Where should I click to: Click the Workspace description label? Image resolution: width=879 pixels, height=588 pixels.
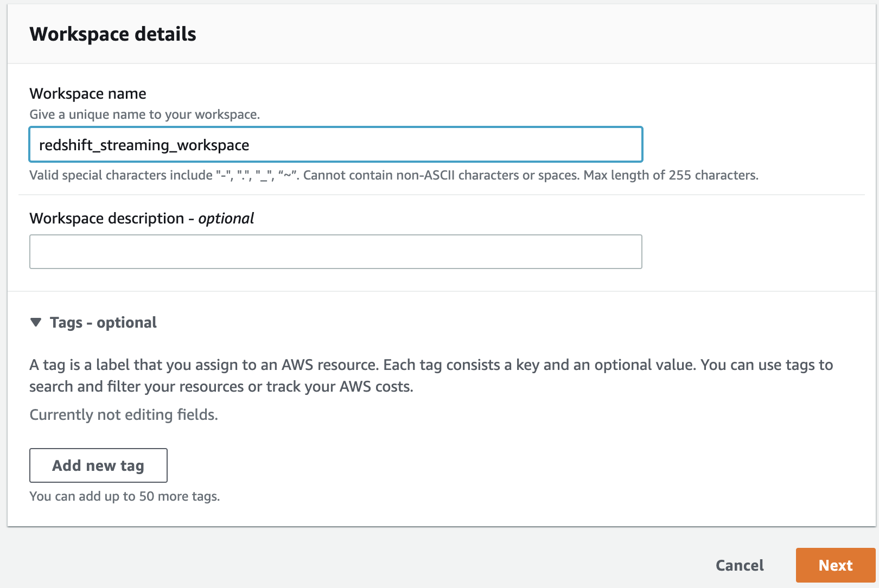pyautogui.click(x=107, y=219)
